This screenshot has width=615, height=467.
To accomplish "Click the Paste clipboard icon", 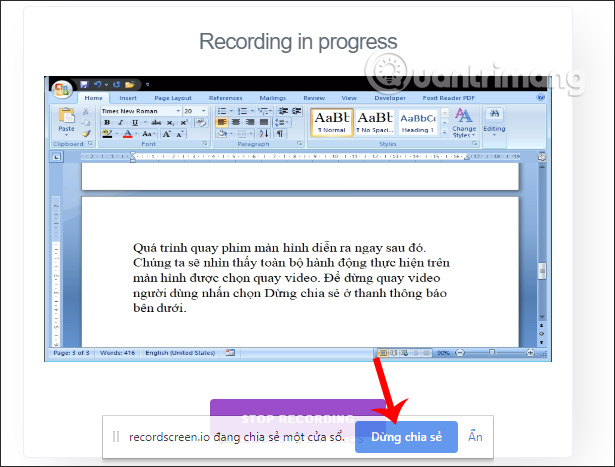I will click(x=66, y=116).
